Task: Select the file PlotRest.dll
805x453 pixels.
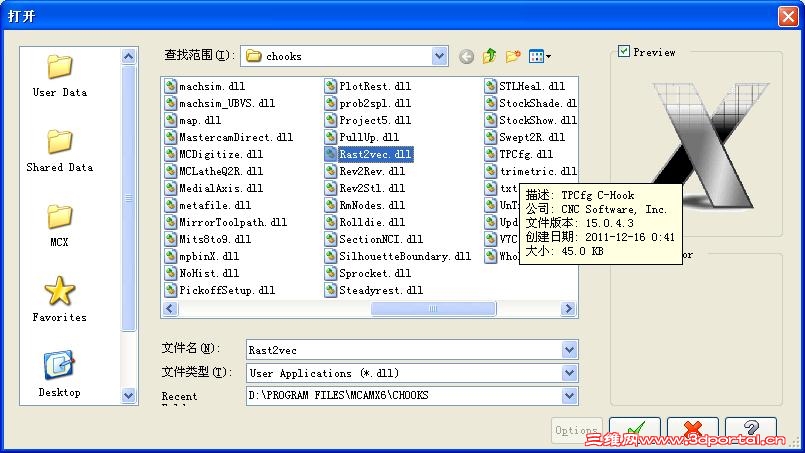Action: tap(368, 86)
